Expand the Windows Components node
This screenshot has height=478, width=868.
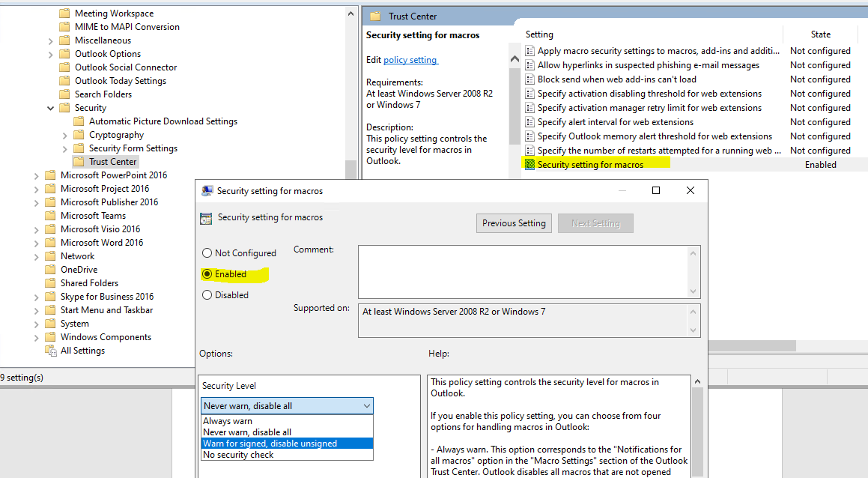36,338
